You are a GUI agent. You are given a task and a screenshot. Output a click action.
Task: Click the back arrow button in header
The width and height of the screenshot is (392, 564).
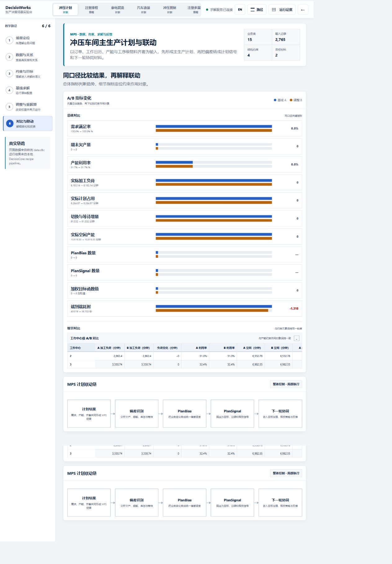(x=303, y=10)
